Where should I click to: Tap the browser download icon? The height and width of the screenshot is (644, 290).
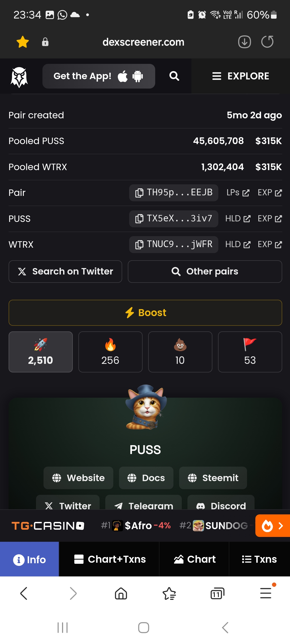coord(244,42)
